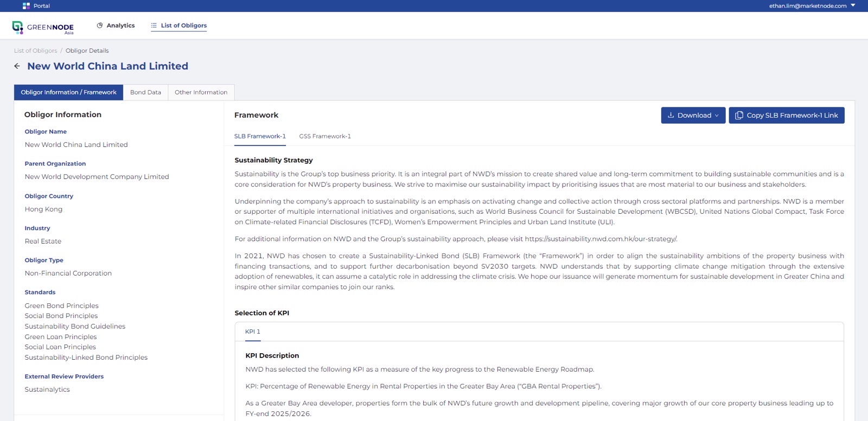Open the List of Obligors menu

pos(178,25)
